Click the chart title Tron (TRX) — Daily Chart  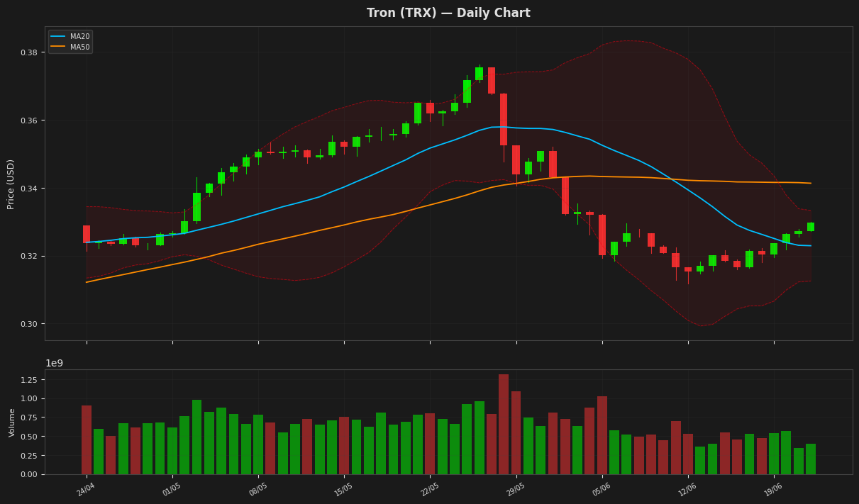pyautogui.click(x=448, y=13)
